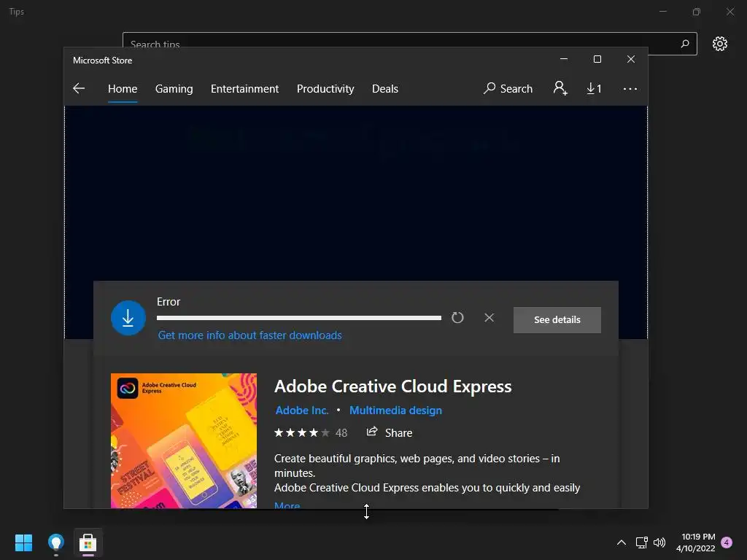Switch to the Gaming tab

tap(174, 88)
